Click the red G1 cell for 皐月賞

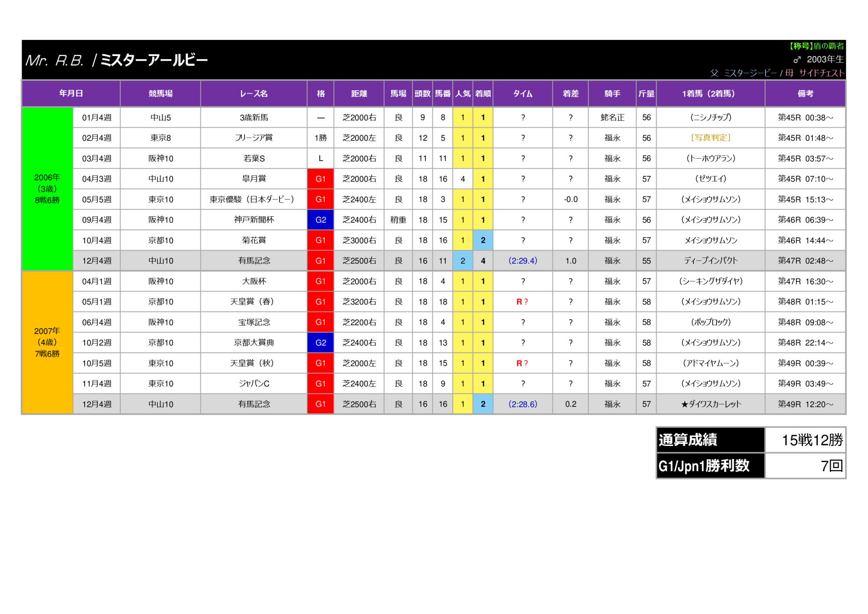pos(320,179)
